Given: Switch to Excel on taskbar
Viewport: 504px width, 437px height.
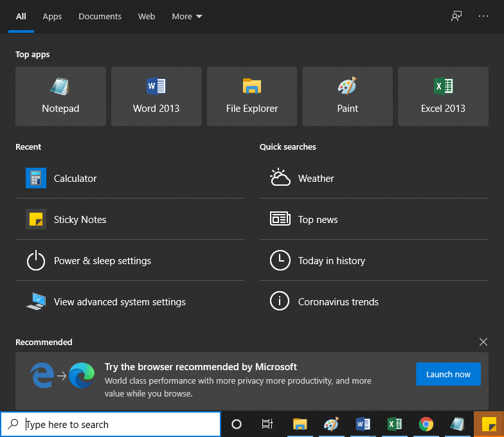Looking at the screenshot, I should tap(395, 424).
